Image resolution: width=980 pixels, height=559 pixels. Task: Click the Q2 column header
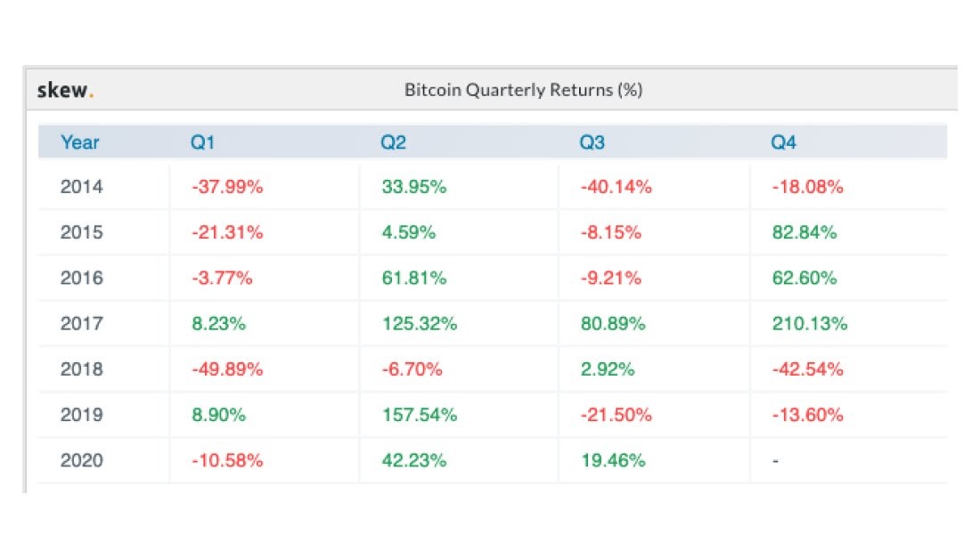tap(393, 142)
